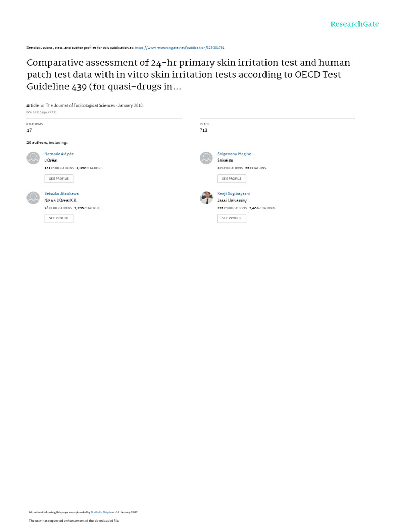Click the ResearchGate logo
Viewport: 399px width, 532px height.
[x=354, y=24]
